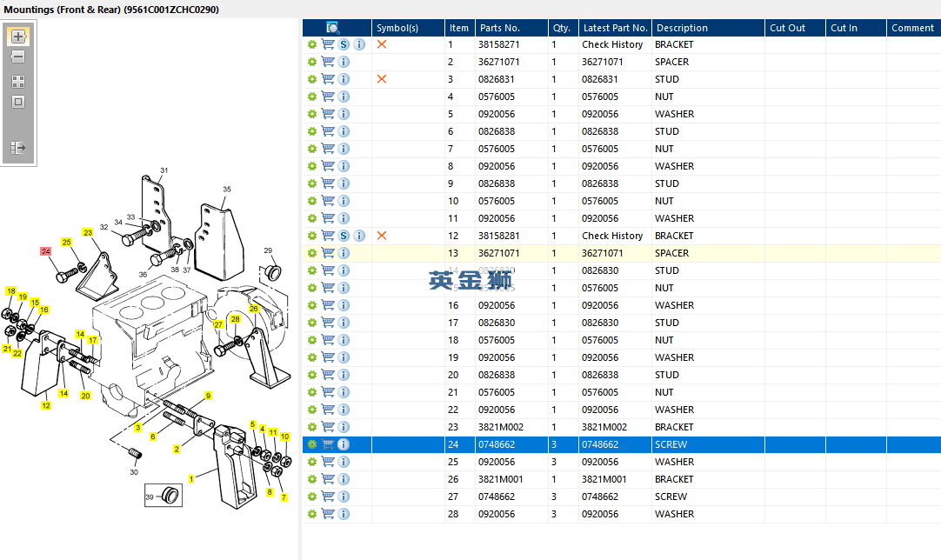Click the red X symbol in item 1 row
Screen dimensions: 941x560
click(381, 44)
